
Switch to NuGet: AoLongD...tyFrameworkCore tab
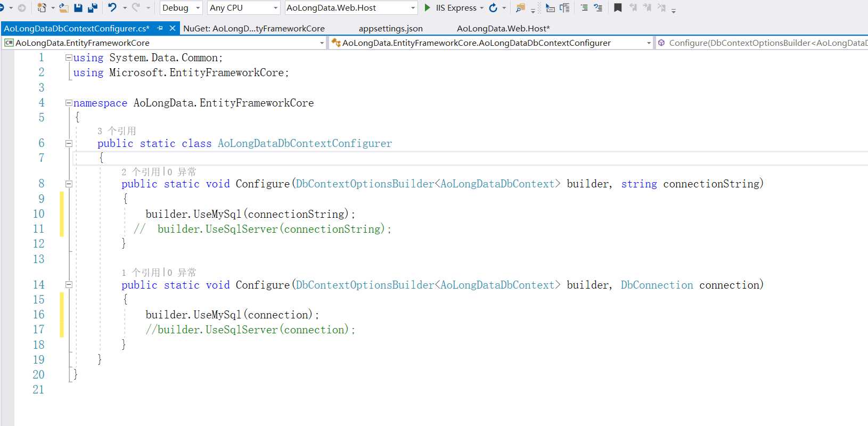pos(254,28)
